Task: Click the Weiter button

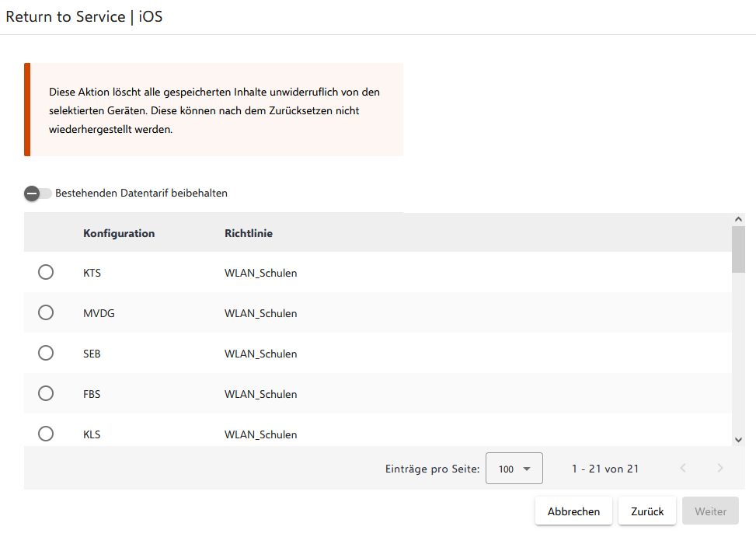Action: coord(710,511)
